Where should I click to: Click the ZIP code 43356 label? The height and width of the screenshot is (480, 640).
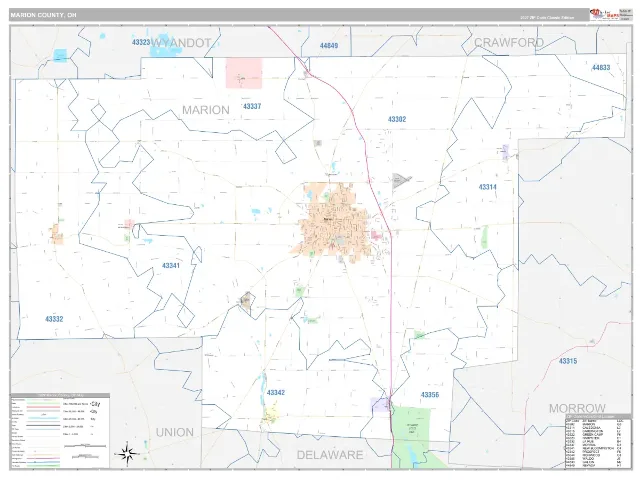[430, 395]
